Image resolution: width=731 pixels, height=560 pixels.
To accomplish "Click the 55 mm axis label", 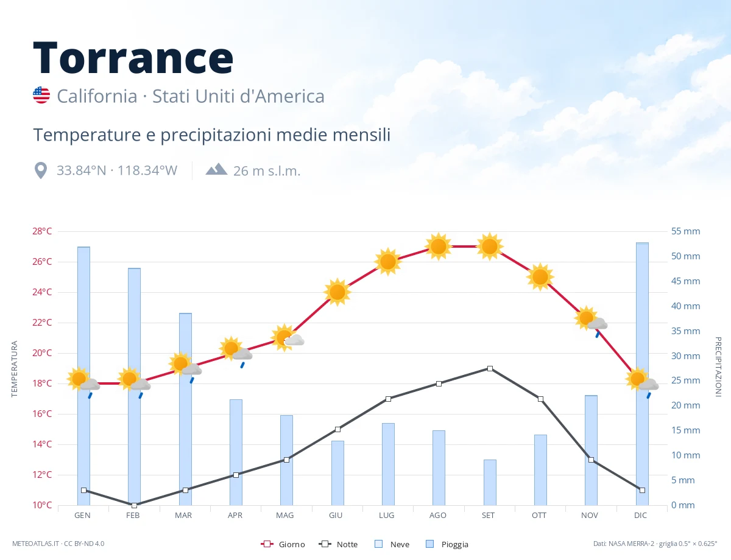I will click(686, 231).
